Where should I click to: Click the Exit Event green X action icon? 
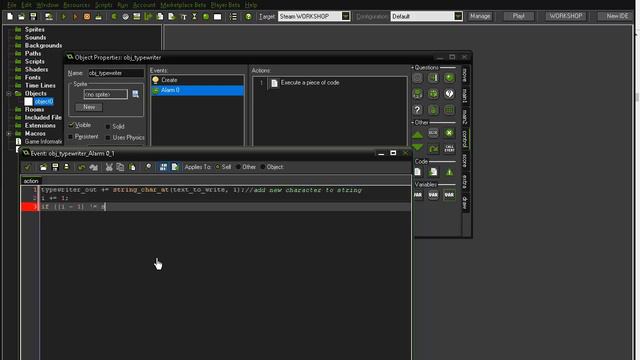pyautogui.click(x=449, y=133)
